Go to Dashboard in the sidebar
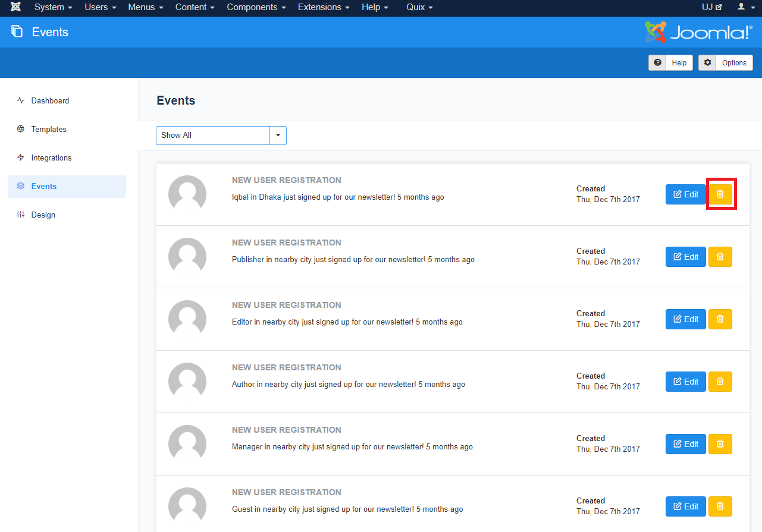The width and height of the screenshot is (762, 532). 50,101
